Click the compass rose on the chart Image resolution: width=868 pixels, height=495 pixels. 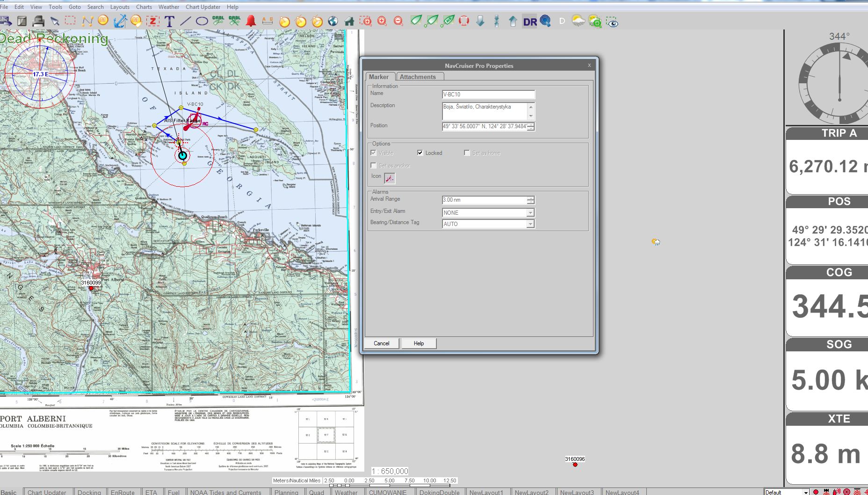click(x=40, y=73)
